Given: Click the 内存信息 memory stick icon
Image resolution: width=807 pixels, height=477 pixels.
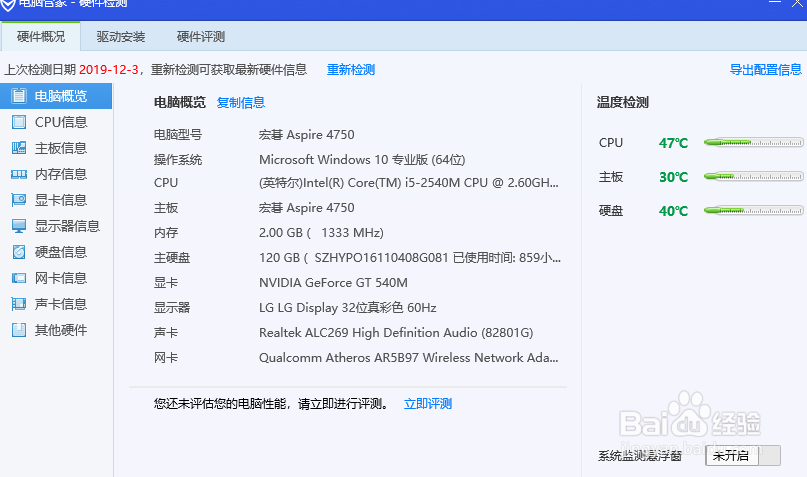Looking at the screenshot, I should pos(19,174).
